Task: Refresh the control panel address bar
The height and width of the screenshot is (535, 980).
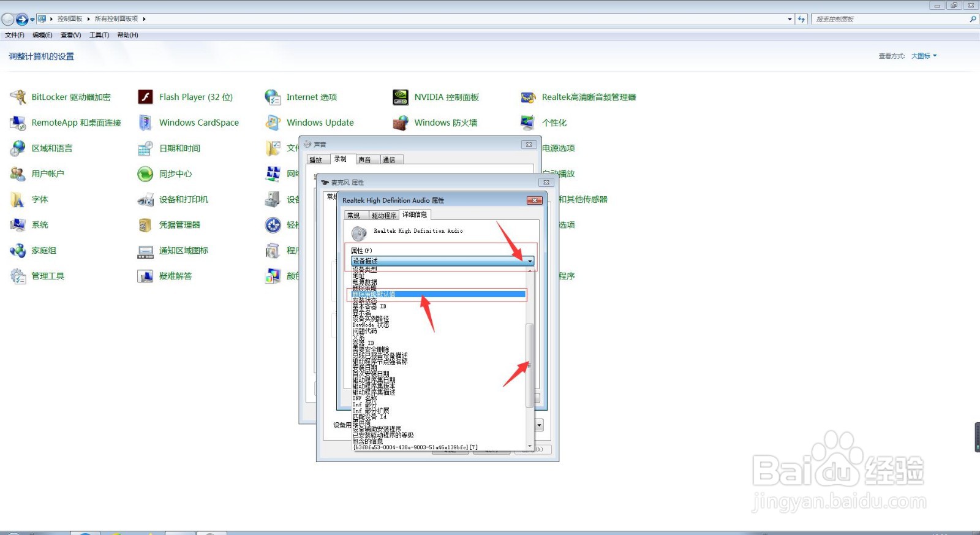Action: tap(801, 19)
